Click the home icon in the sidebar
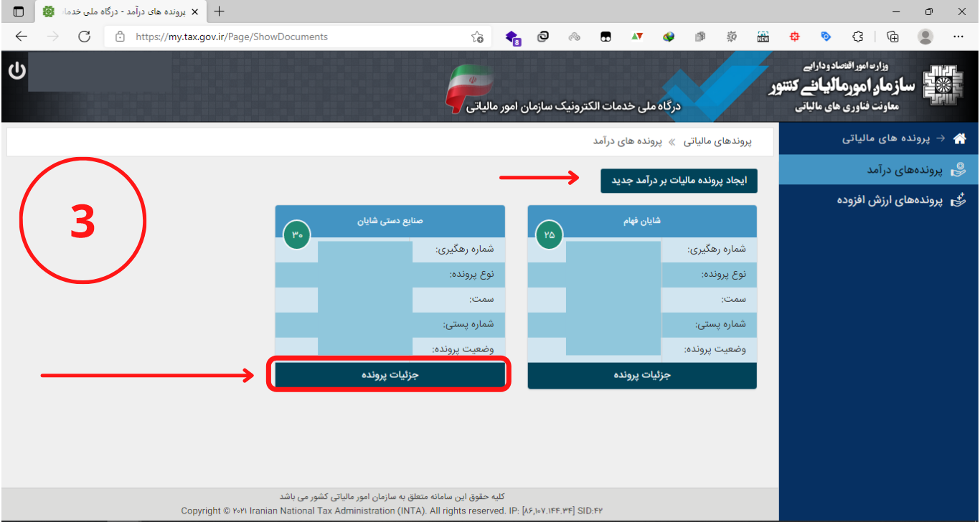Image resolution: width=980 pixels, height=522 pixels. click(x=959, y=139)
